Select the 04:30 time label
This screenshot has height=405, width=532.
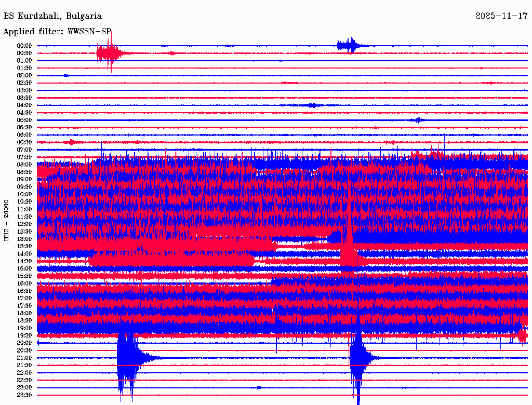24,113
